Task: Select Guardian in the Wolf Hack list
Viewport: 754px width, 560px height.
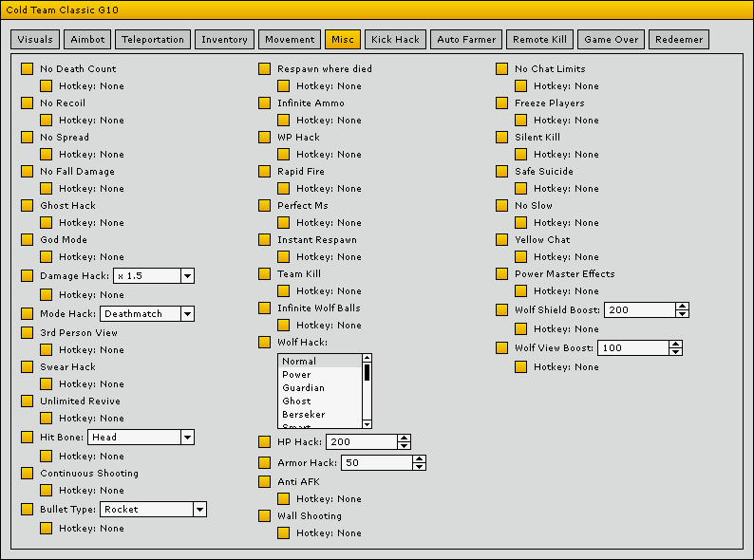Action: coord(303,388)
